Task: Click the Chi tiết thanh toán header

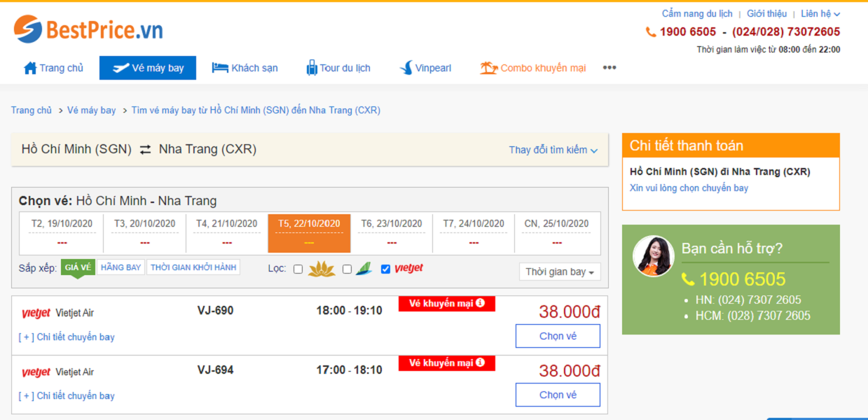Action: [x=731, y=146]
